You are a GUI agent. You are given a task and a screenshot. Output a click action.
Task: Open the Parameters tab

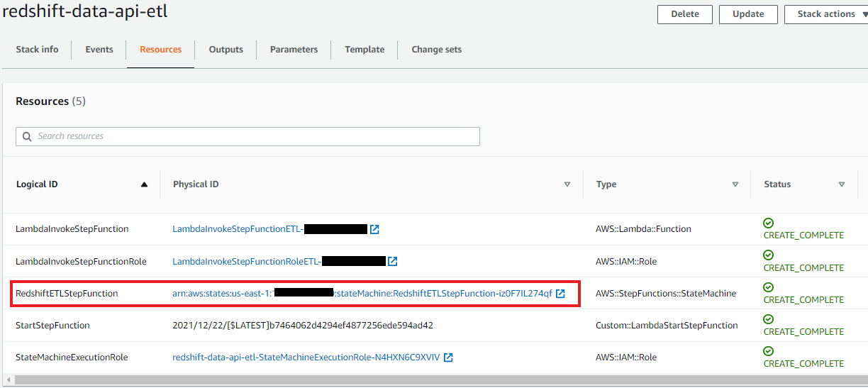294,50
